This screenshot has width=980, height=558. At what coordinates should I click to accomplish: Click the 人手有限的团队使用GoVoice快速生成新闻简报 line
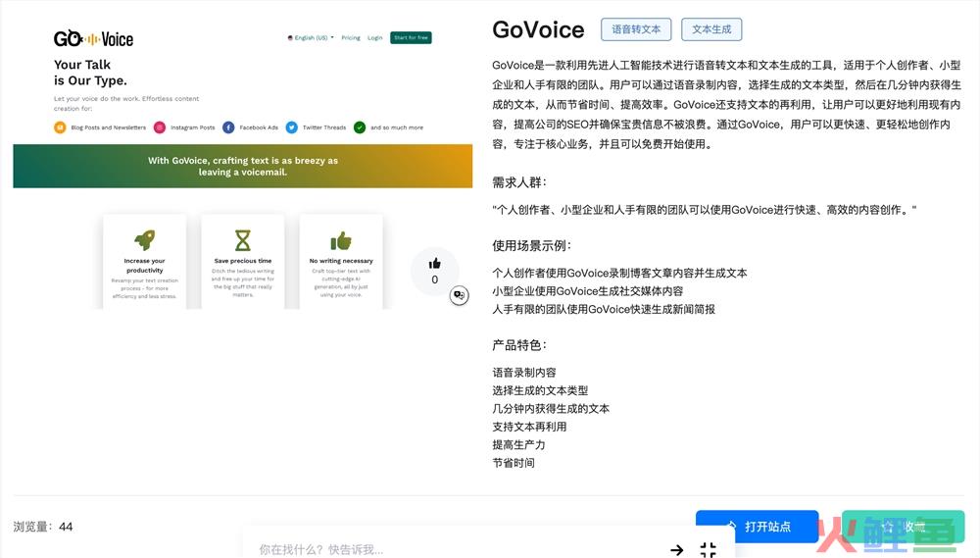[604, 309]
